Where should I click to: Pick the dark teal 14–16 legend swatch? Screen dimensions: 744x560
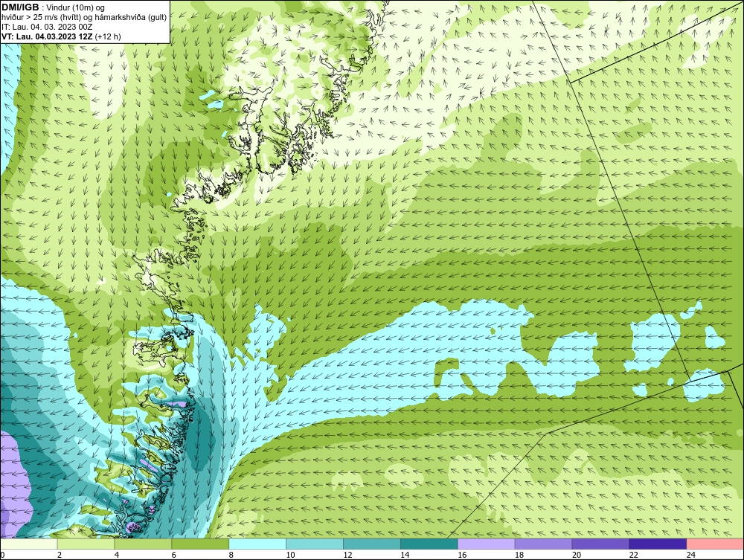click(x=429, y=544)
